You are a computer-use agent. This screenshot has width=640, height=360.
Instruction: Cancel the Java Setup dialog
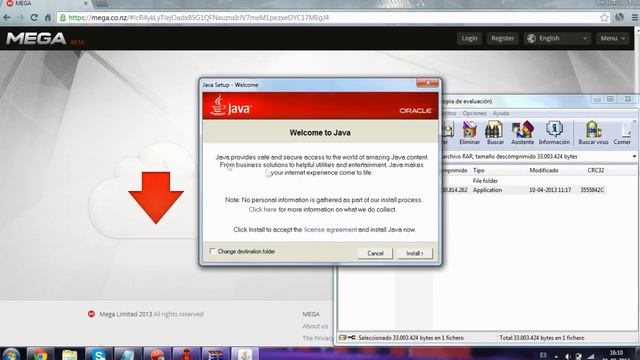[x=375, y=253]
